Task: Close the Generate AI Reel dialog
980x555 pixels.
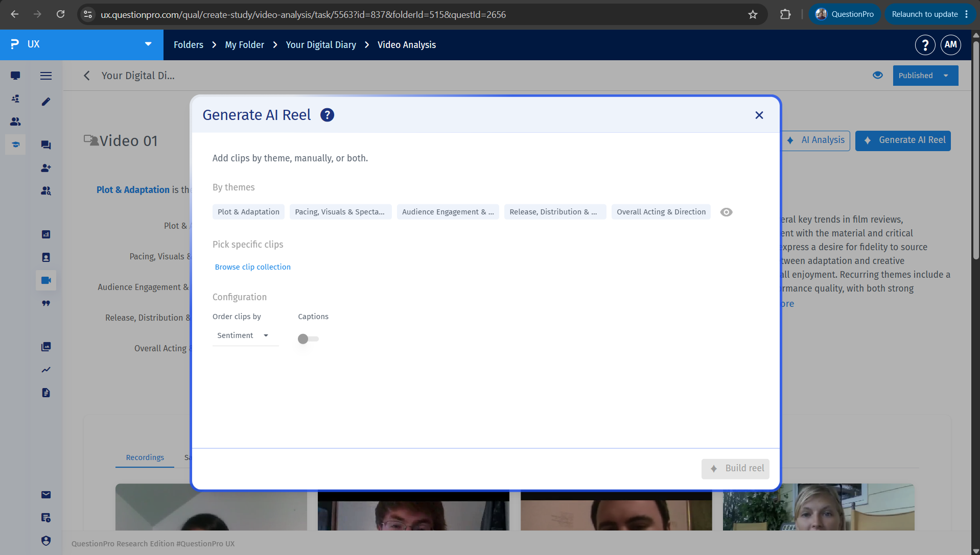Action: 759,115
